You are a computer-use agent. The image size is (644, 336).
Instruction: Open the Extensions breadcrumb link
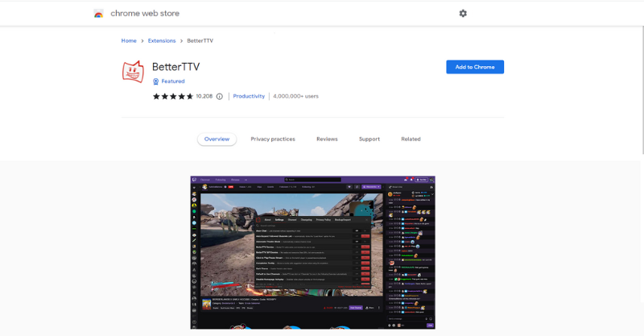coord(162,41)
